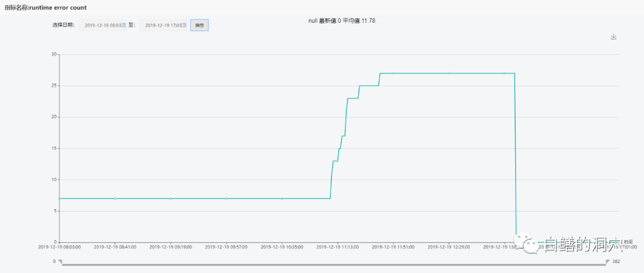The image size is (644, 273).
Task: Click the middle of the zoom range bar
Action: 333,263
